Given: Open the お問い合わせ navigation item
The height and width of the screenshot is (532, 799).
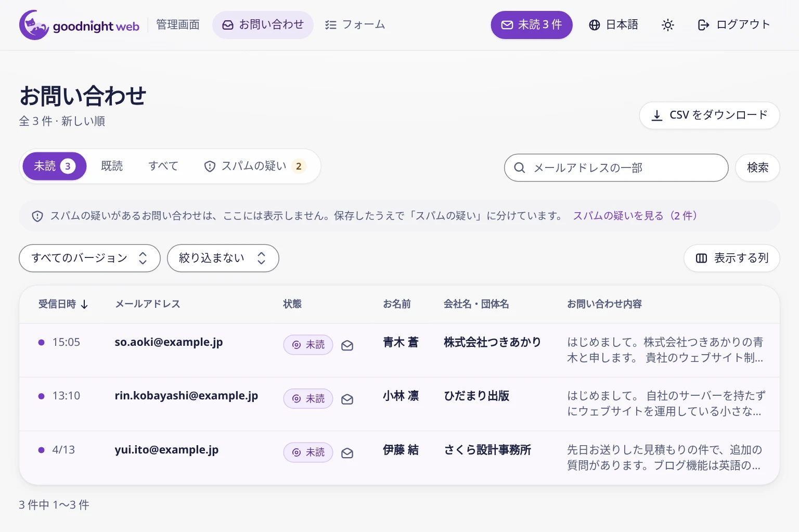Looking at the screenshot, I should (x=263, y=25).
